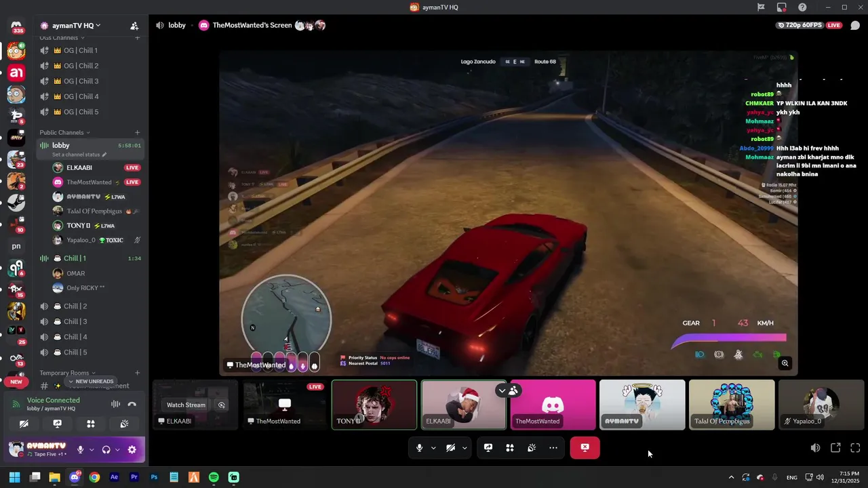Pop out ELKAABI's stream preview icon
This screenshot has height=488, width=868.
221,405
